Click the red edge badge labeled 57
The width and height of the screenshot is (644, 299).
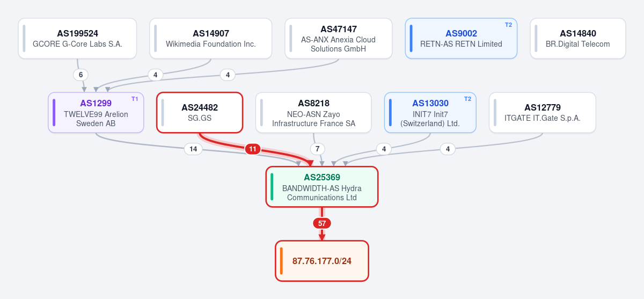click(x=322, y=223)
